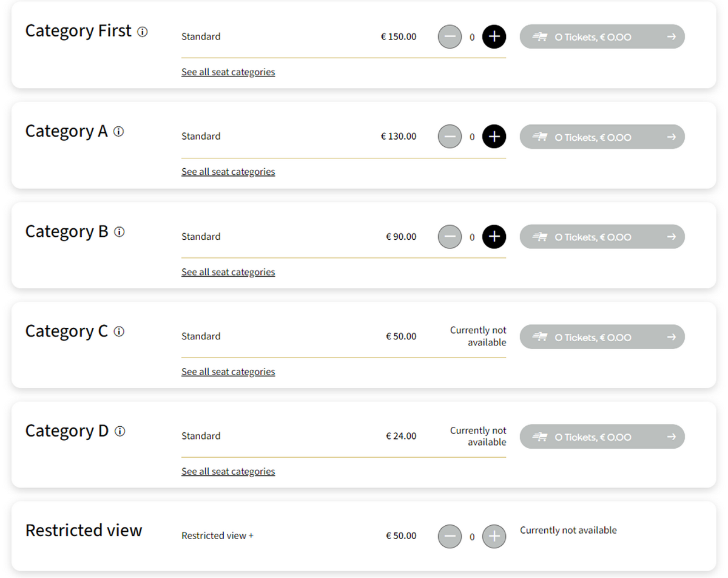
Task: Open info icon next to Category A
Action: [119, 132]
